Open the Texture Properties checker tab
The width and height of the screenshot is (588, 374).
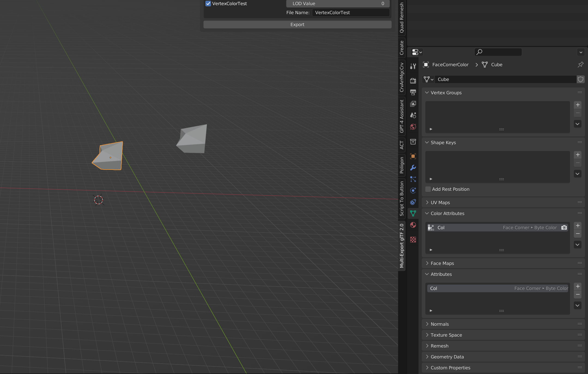coord(413,240)
